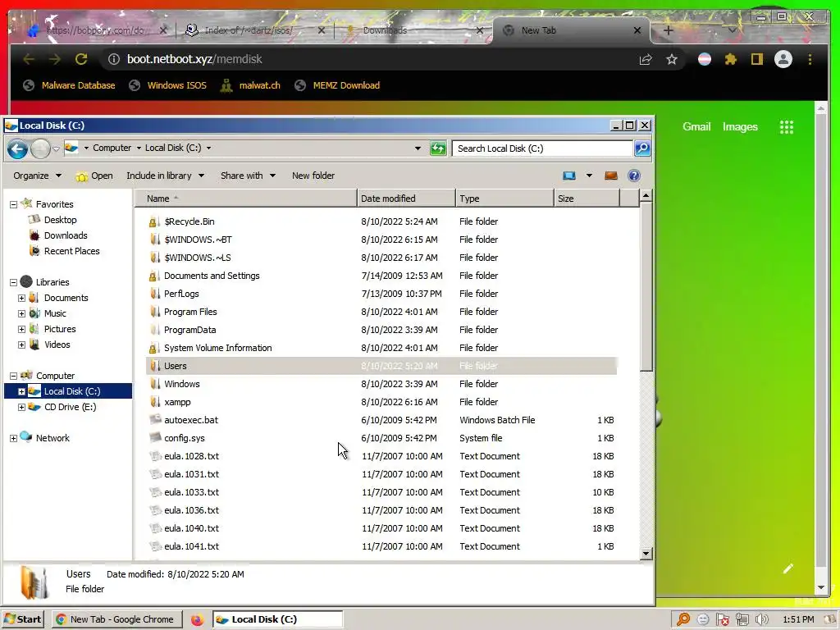Sort by the Size column header
Image resolution: width=840 pixels, height=630 pixels.
pos(587,199)
